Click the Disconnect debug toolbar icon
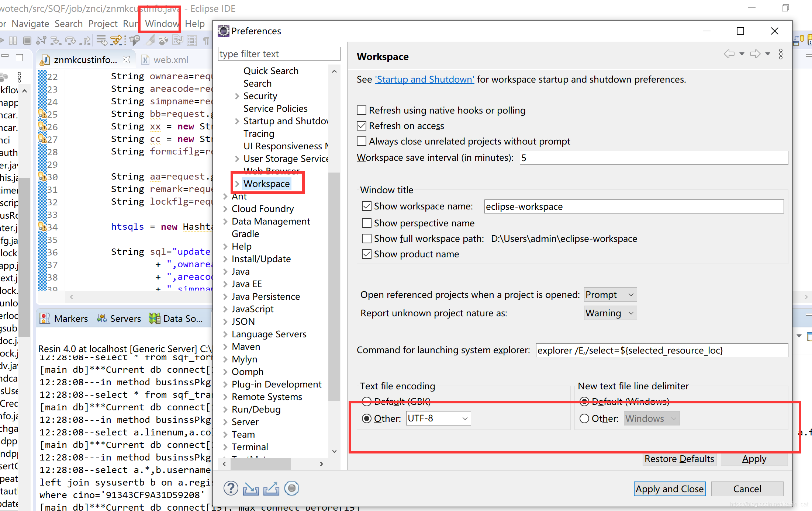The image size is (812, 511). click(41, 40)
